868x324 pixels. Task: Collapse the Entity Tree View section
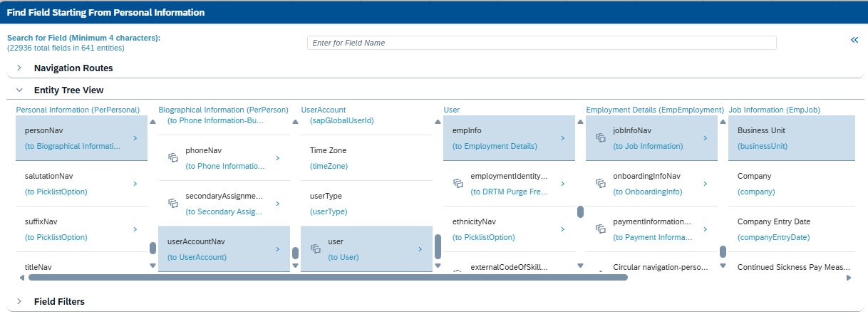point(19,90)
